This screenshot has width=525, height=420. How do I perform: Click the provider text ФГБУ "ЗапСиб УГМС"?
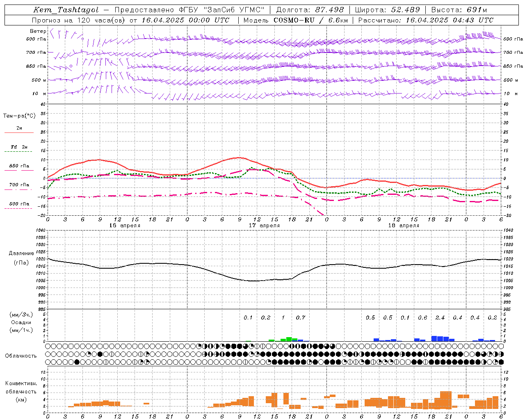click(x=222, y=10)
